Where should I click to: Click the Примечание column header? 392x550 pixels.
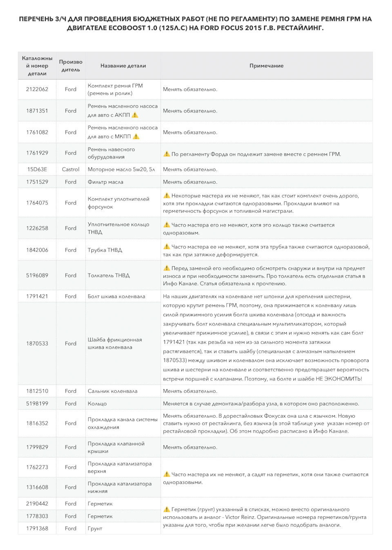click(x=266, y=66)
